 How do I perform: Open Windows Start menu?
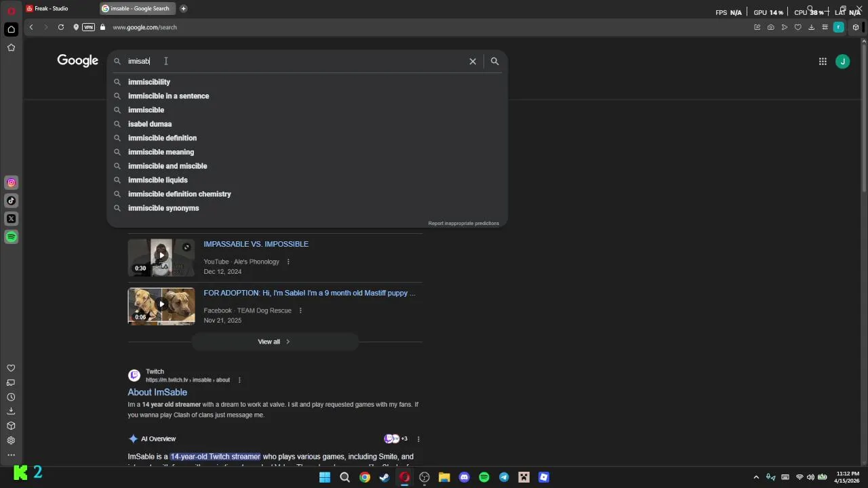pos(325,477)
